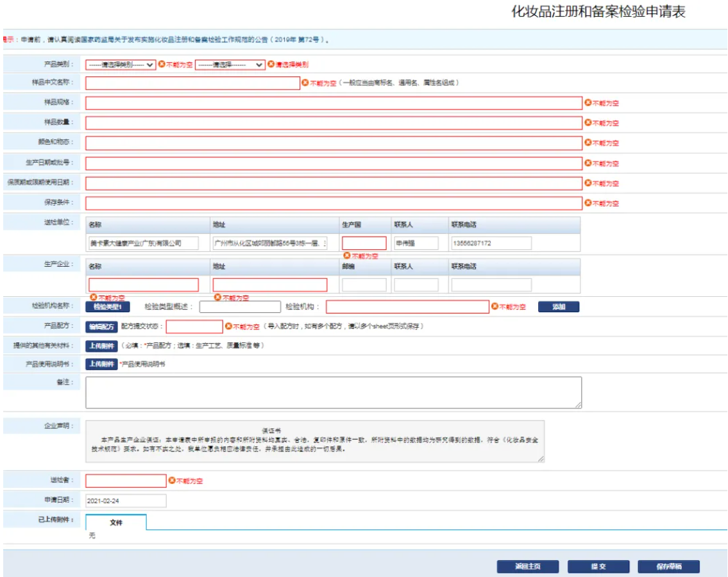
Task: Click the error icon next to 送检者
Action: 172,480
